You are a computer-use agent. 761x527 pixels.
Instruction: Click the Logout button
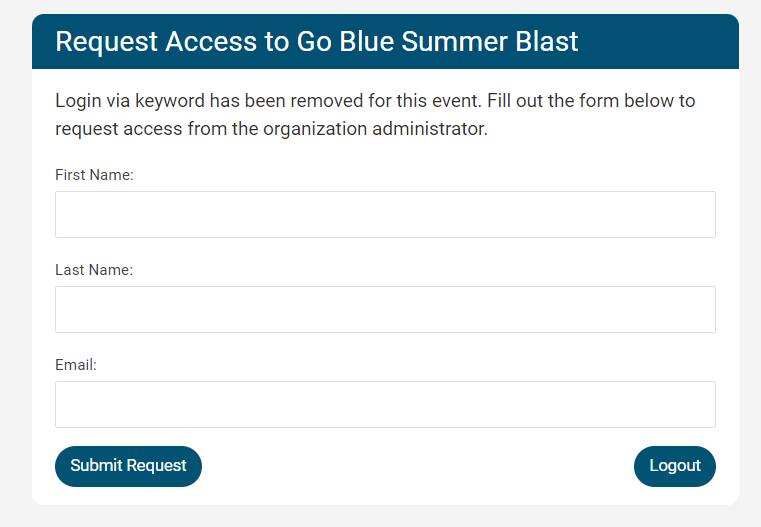coord(675,466)
